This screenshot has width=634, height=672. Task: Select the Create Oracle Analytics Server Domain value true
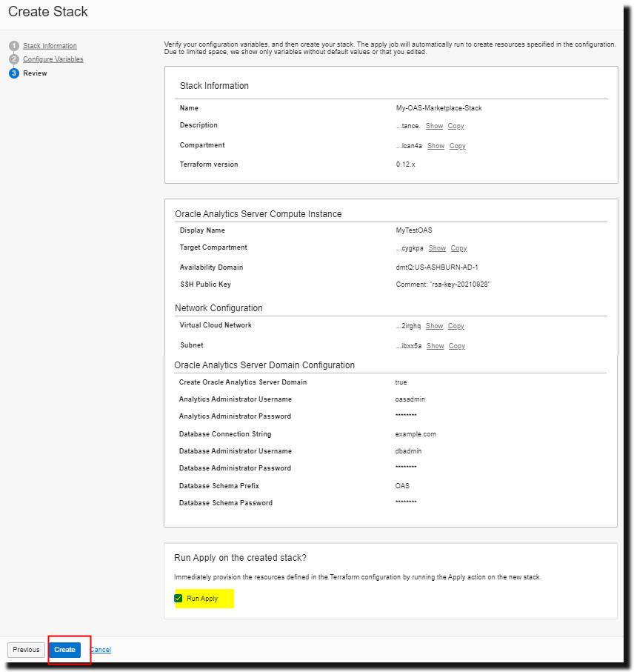[401, 382]
